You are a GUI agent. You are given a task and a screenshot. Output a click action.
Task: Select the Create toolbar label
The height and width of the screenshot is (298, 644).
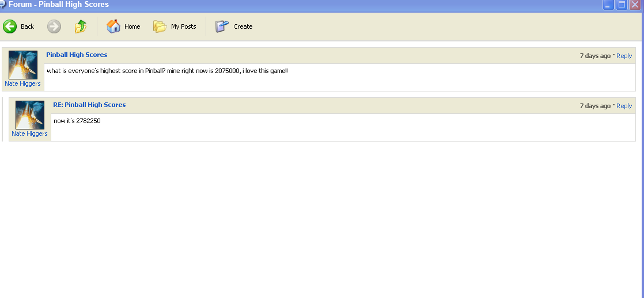(243, 26)
